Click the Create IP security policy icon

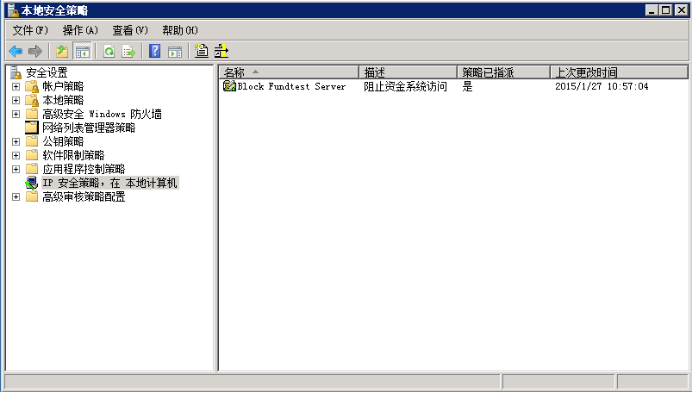tap(202, 51)
